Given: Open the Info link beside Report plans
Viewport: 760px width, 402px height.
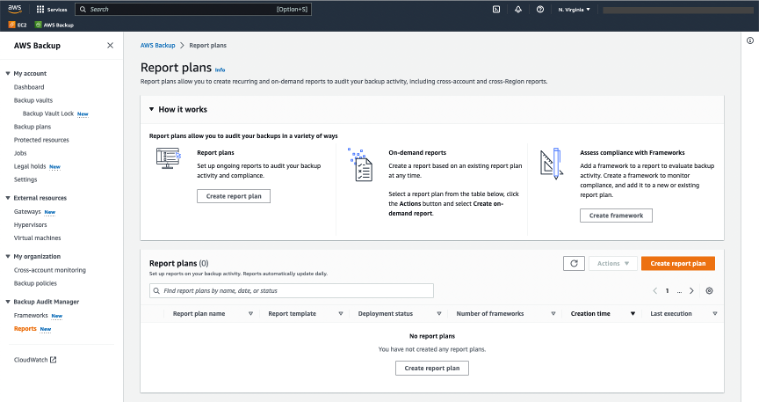Looking at the screenshot, I should (220, 70).
